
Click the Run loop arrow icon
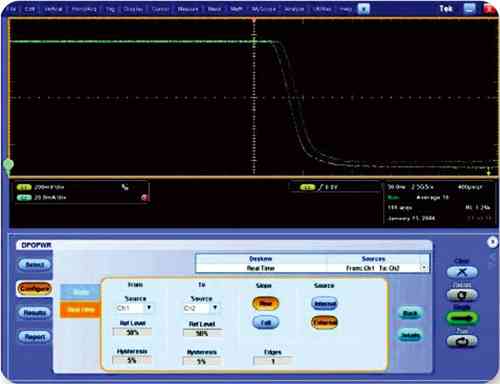(462, 341)
